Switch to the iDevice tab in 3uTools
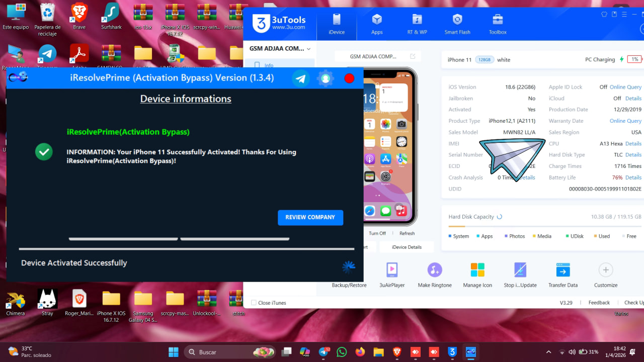Viewport: 644px width, 362px height. tap(337, 24)
